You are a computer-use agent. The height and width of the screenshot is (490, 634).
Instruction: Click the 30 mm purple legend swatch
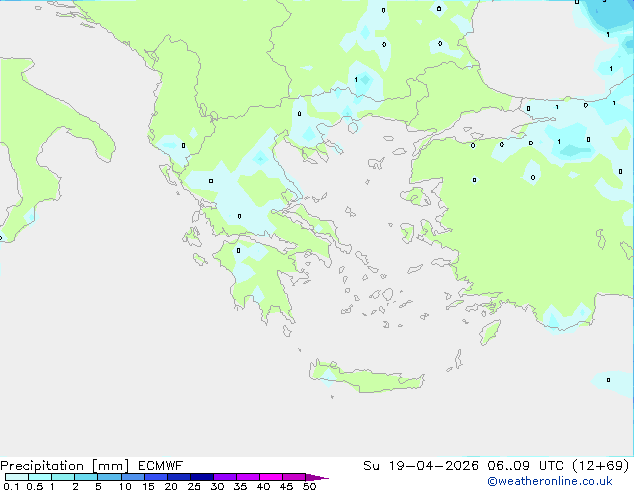pyautogui.click(x=225, y=477)
